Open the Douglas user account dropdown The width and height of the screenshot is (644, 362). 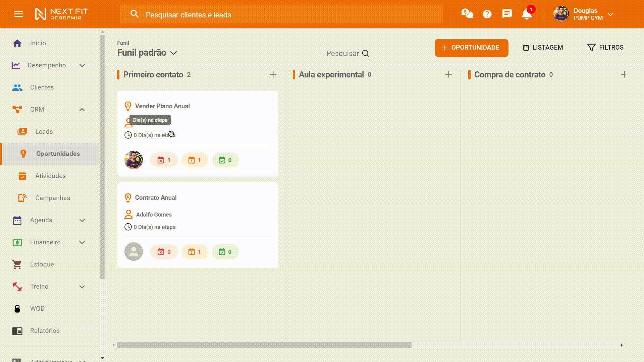(x=610, y=14)
